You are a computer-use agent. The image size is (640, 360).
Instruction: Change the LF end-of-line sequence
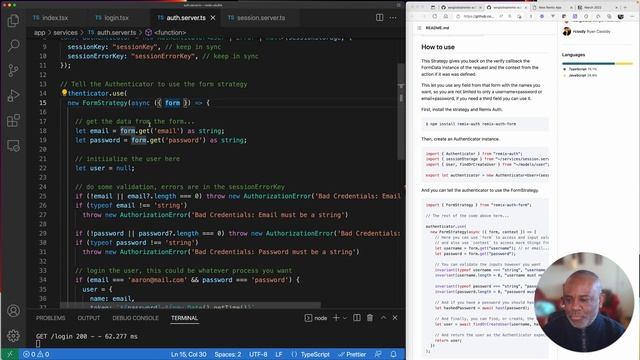point(279,354)
